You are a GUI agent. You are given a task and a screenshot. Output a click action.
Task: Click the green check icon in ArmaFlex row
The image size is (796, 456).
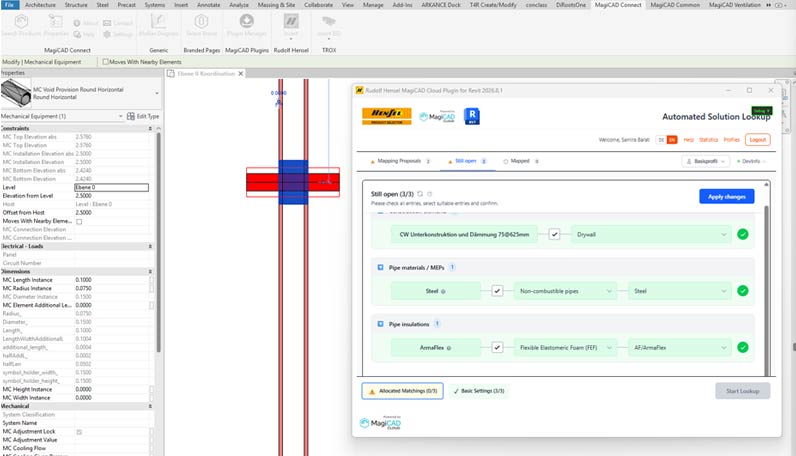tap(743, 347)
